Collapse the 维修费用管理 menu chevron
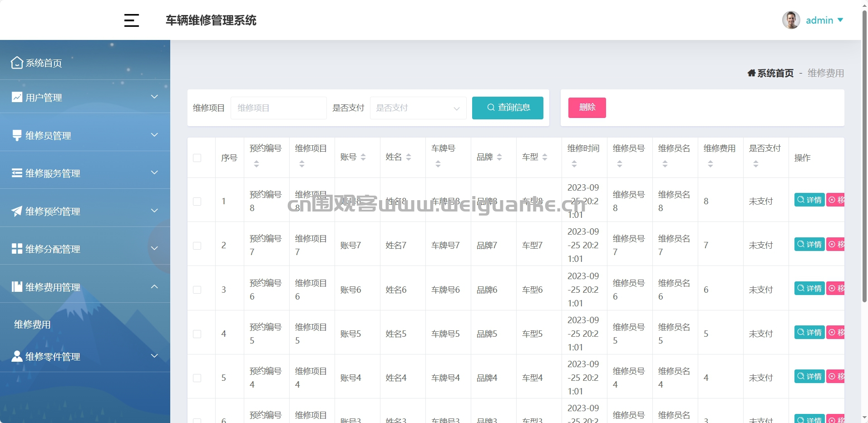The height and width of the screenshot is (423, 868). coord(154,286)
